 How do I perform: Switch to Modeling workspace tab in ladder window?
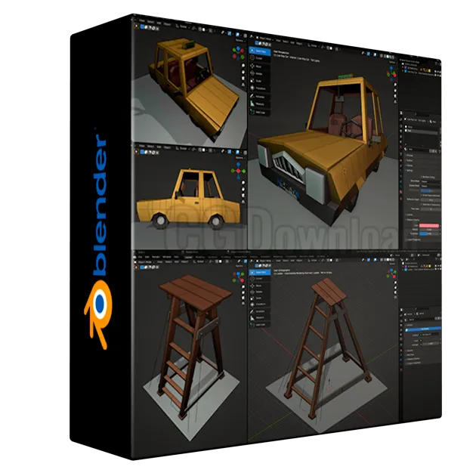pyautogui.click(x=199, y=257)
